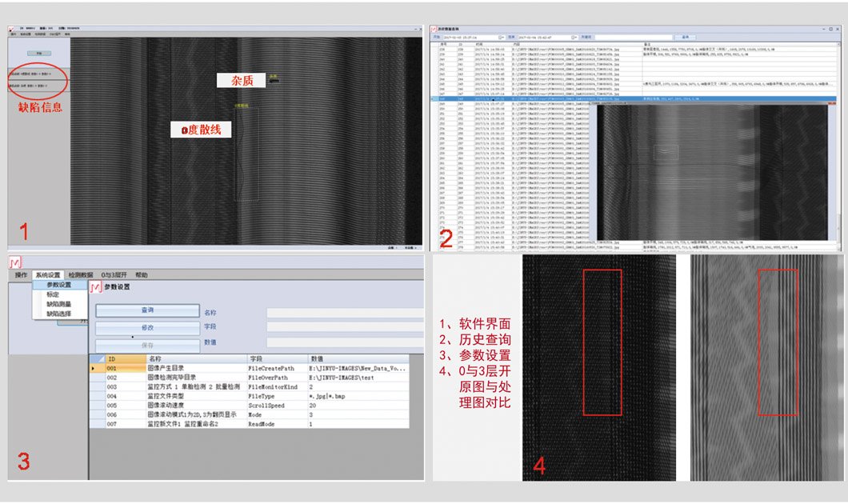Click the history query window title icon
848x504 pixels.
click(436, 29)
